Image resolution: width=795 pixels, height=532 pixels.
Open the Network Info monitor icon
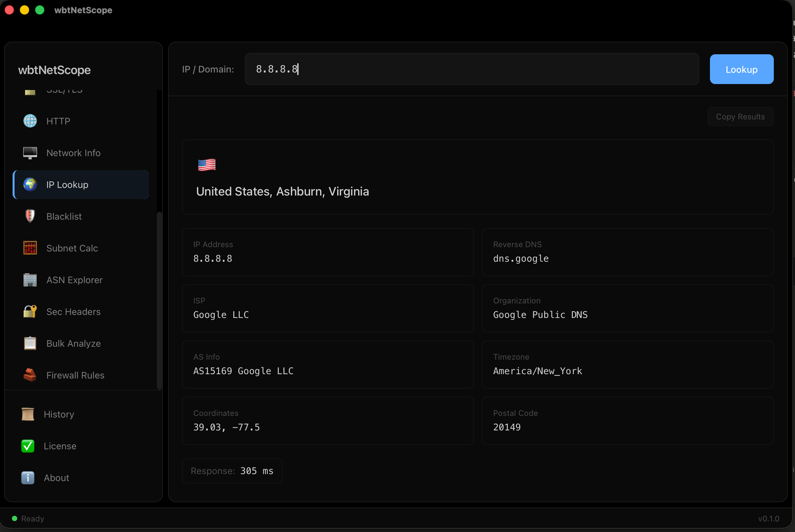[x=30, y=153]
